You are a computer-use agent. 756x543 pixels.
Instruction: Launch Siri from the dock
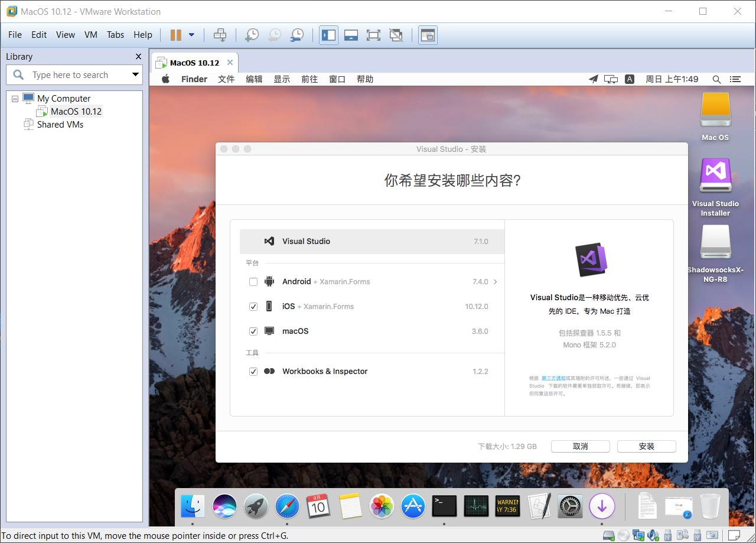click(x=224, y=506)
